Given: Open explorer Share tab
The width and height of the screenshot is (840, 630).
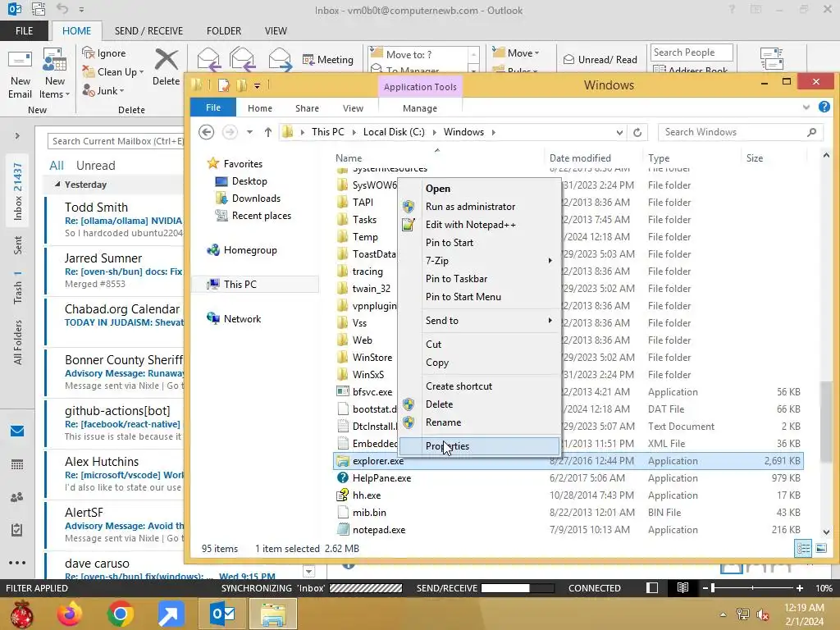Looking at the screenshot, I should 307,108.
